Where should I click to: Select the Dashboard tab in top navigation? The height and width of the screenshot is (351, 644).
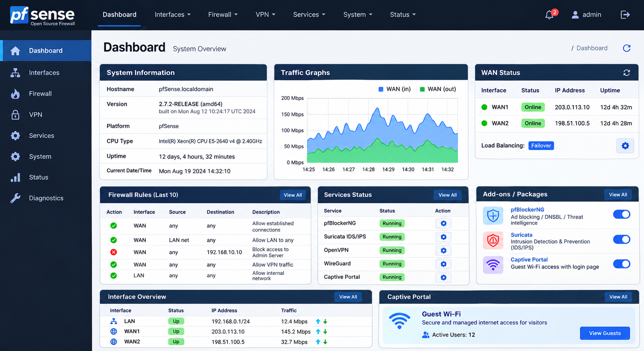click(119, 15)
